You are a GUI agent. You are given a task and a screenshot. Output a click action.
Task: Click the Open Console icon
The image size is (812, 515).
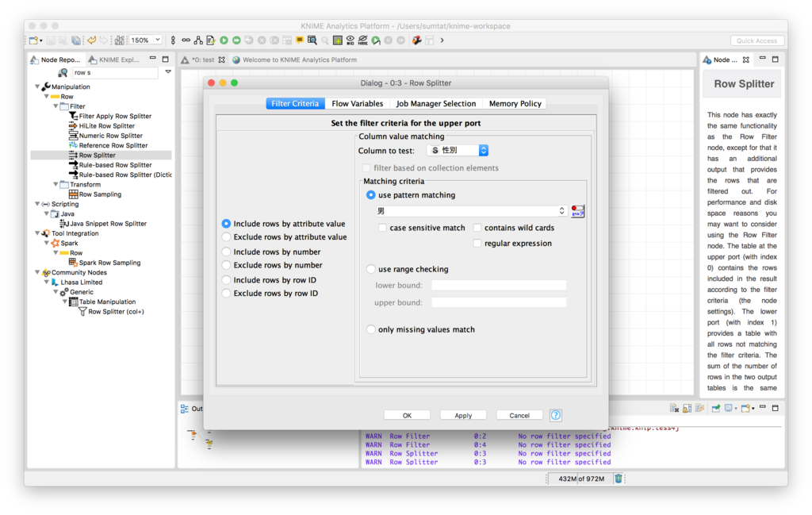pyautogui.click(x=745, y=408)
